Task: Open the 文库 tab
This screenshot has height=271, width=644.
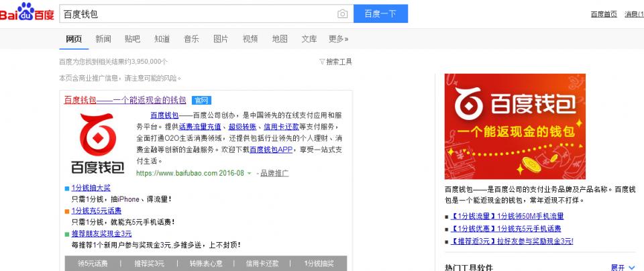Action: 309,39
